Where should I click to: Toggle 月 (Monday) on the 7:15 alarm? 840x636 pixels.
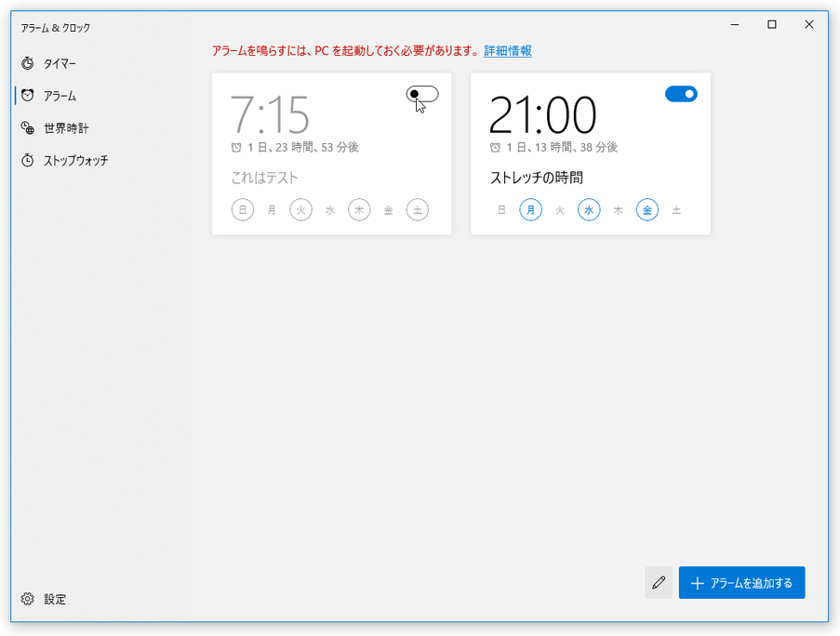point(272,210)
